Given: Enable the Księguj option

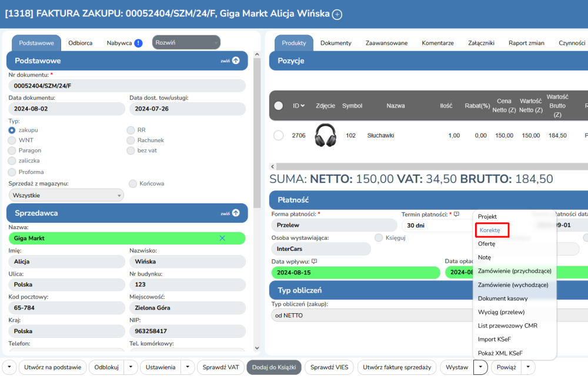Looking at the screenshot, I should (379, 237).
